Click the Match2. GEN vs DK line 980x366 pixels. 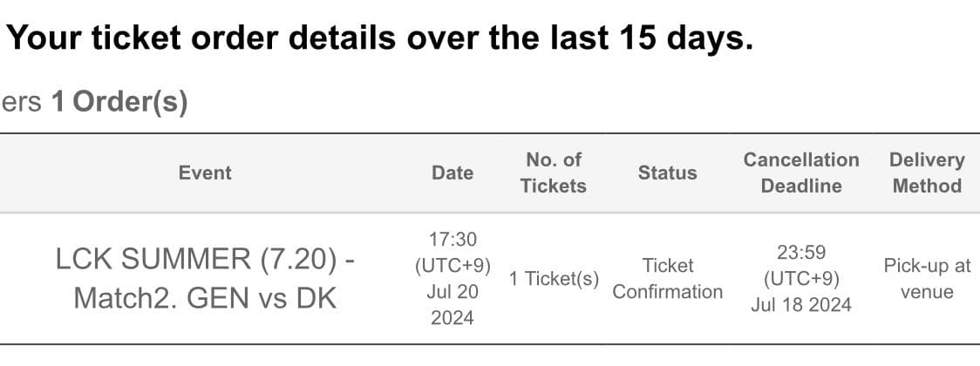point(205,298)
